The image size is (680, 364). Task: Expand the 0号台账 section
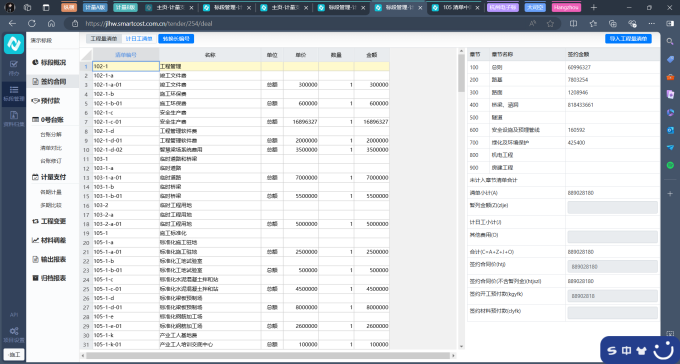pos(48,120)
